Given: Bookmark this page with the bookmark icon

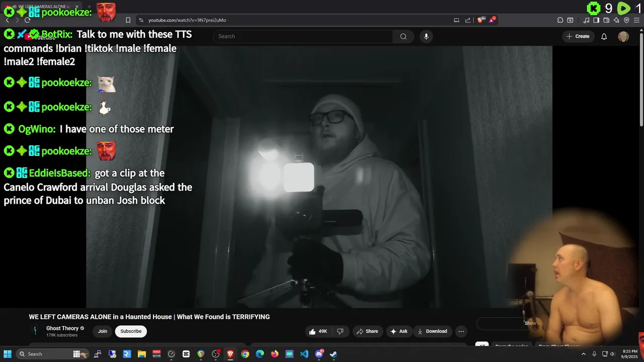Looking at the screenshot, I should pos(128,20).
